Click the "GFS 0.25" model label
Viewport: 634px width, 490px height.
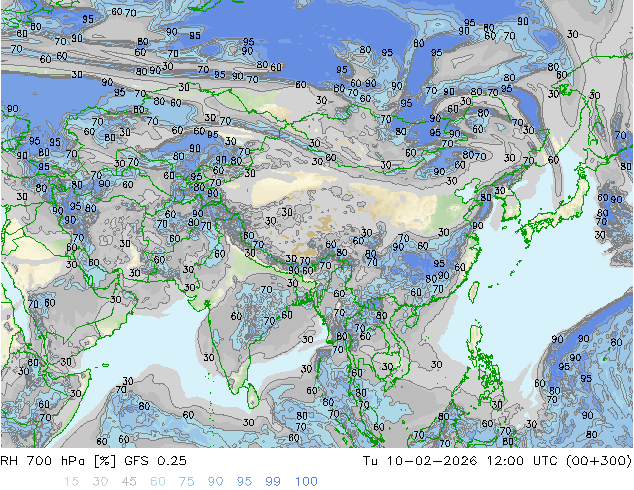[155, 461]
